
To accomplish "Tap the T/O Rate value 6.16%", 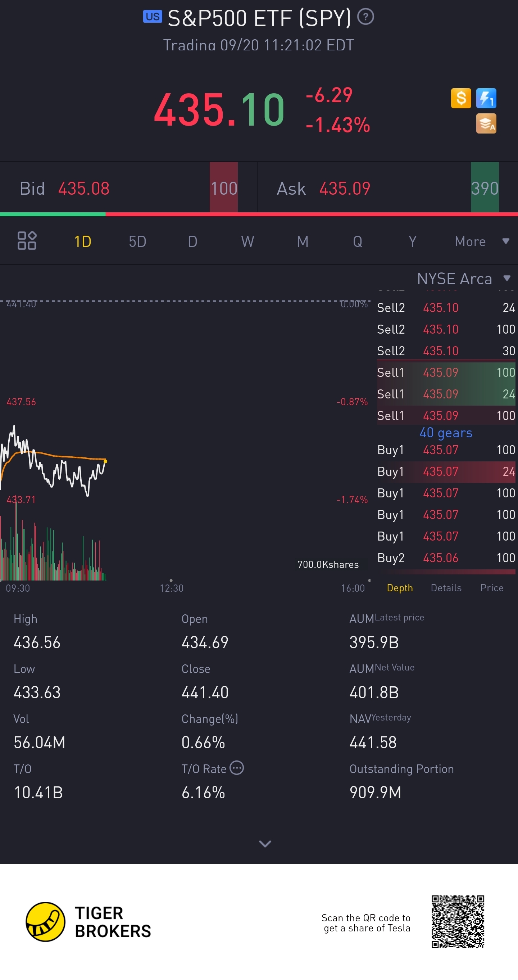I will coord(203,792).
